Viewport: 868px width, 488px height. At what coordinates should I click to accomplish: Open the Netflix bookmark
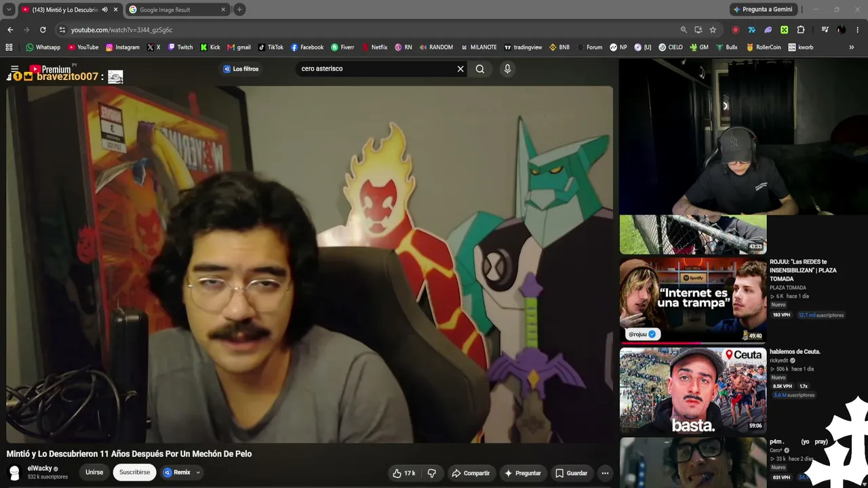click(x=374, y=47)
